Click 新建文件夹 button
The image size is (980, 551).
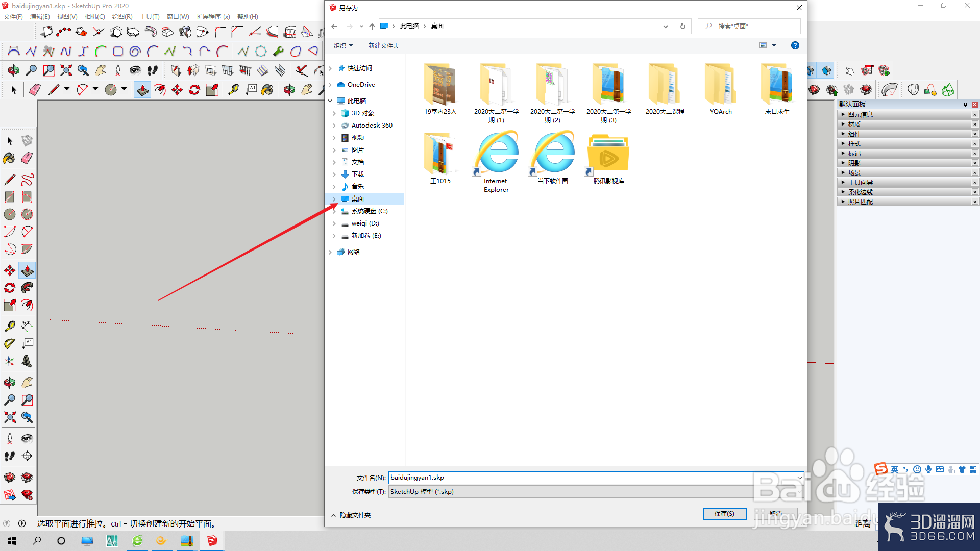point(383,45)
